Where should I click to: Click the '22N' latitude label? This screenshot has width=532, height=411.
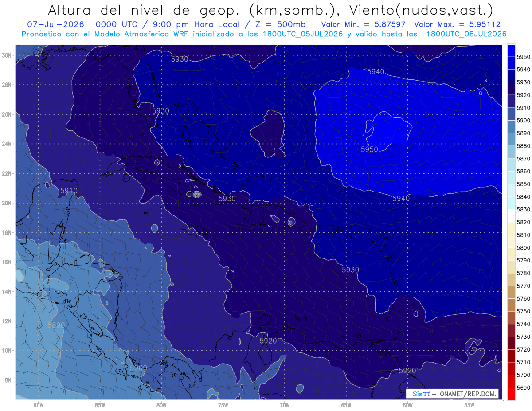[x=7, y=173]
